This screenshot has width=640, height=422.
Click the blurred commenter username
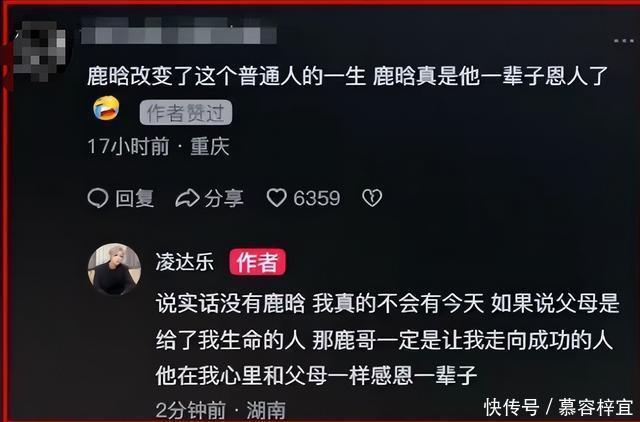tap(179, 32)
